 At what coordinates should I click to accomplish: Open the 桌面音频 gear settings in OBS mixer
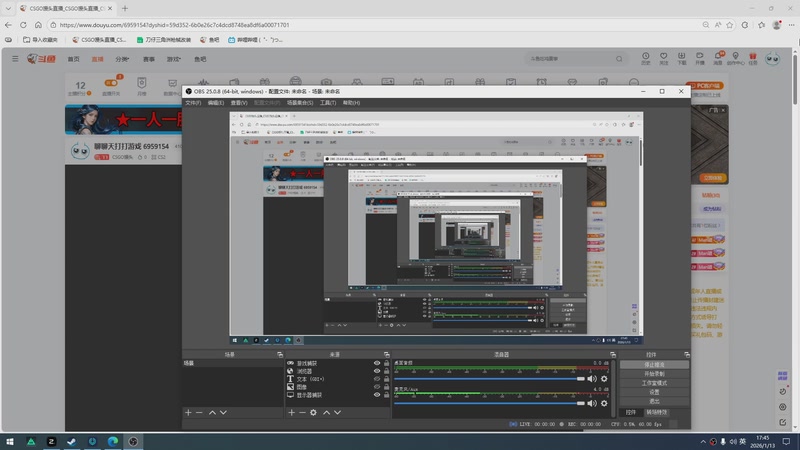click(604, 379)
